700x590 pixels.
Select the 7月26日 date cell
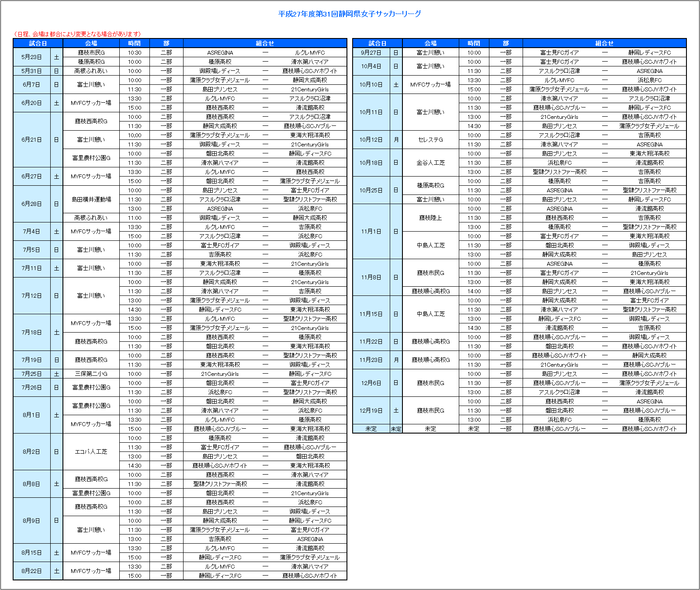click(32, 388)
